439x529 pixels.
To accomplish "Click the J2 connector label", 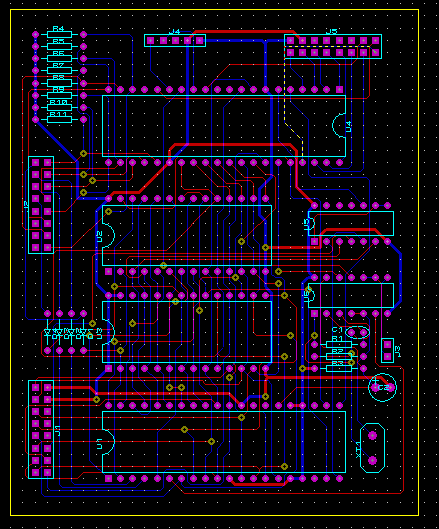I will (26, 205).
